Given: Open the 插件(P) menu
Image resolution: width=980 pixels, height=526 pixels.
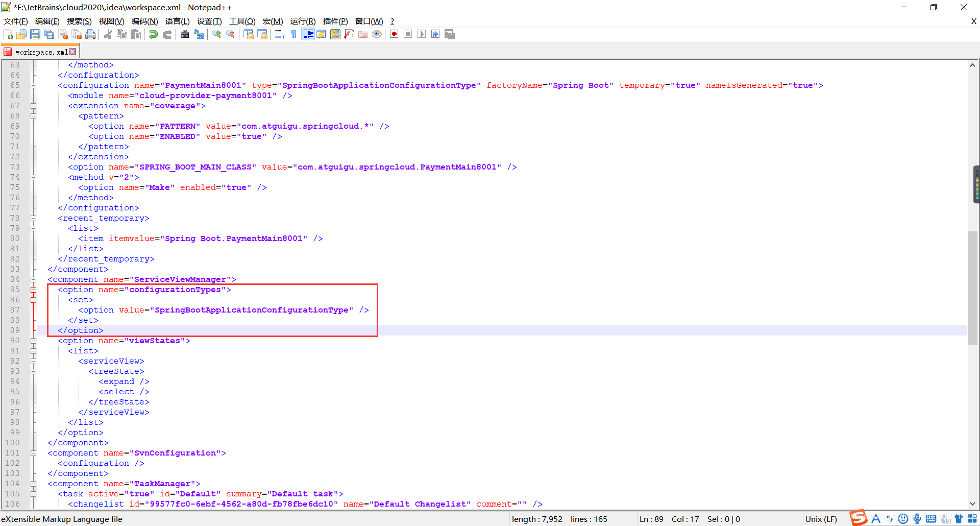Looking at the screenshot, I should 335,21.
